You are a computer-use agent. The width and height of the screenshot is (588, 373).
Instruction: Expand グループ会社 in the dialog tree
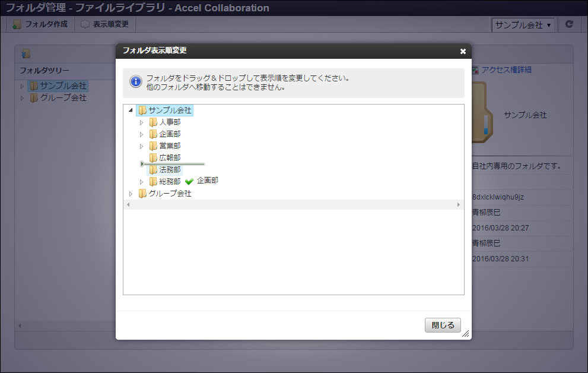tap(131, 194)
